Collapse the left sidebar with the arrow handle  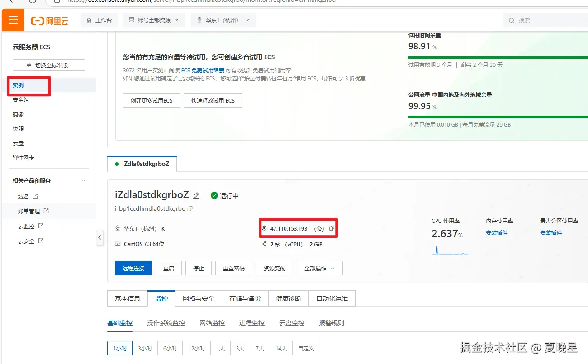pos(100,237)
